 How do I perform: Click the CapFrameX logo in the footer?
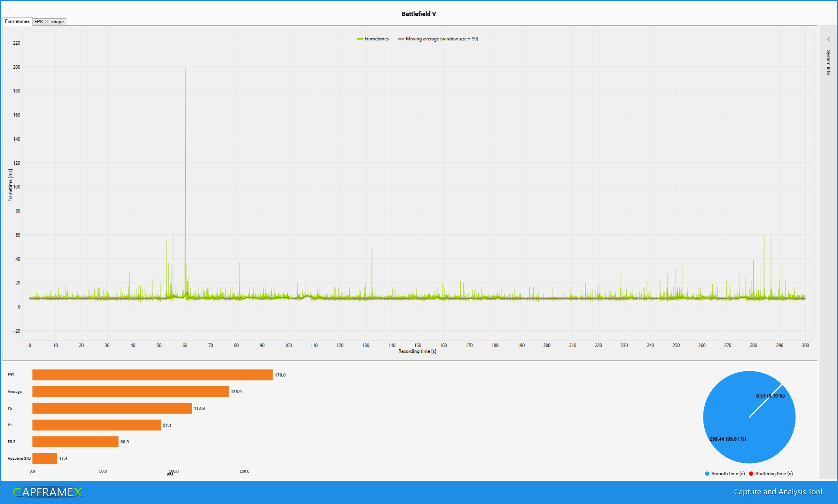(x=48, y=492)
